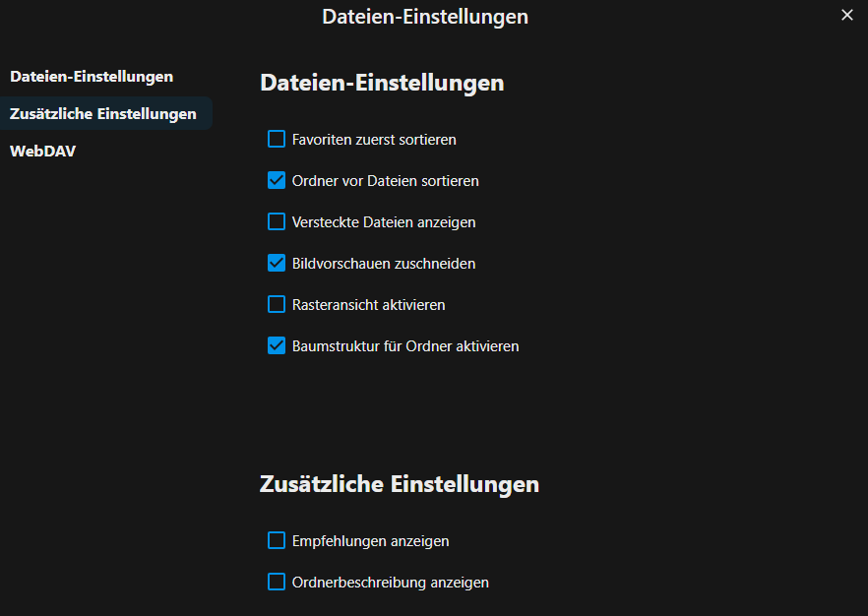The width and height of the screenshot is (868, 616).
Task: Untick the Baumstruktur für Ordner aktivieren checkbox
Action: 277,345
